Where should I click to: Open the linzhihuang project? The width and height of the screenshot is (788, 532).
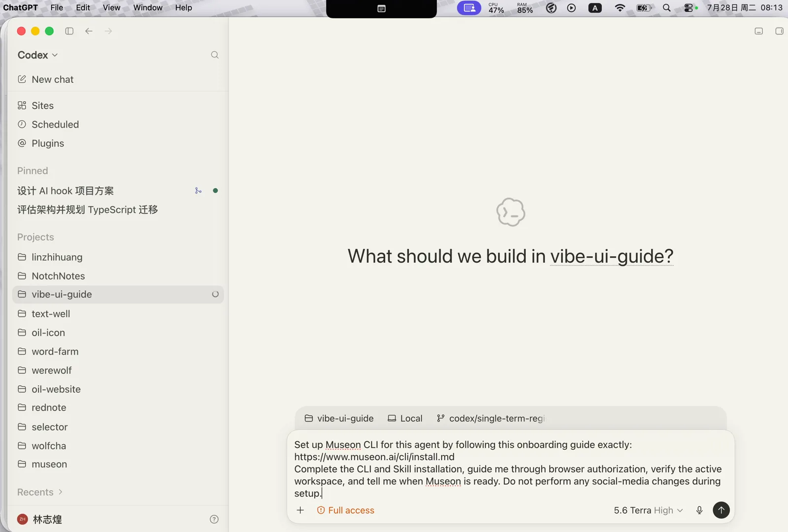tap(118, 257)
